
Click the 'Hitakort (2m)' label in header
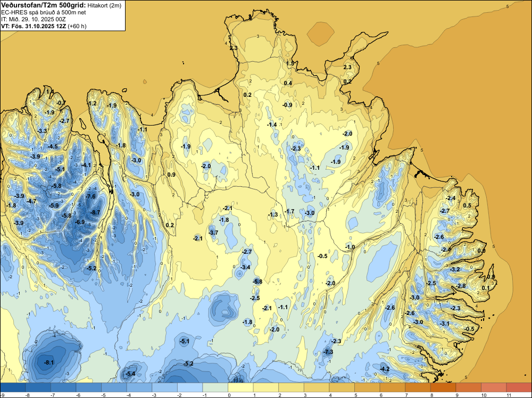coord(104,5)
